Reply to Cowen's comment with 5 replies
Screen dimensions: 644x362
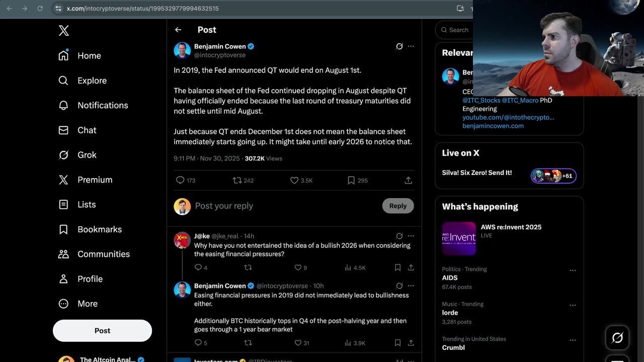coord(198,343)
